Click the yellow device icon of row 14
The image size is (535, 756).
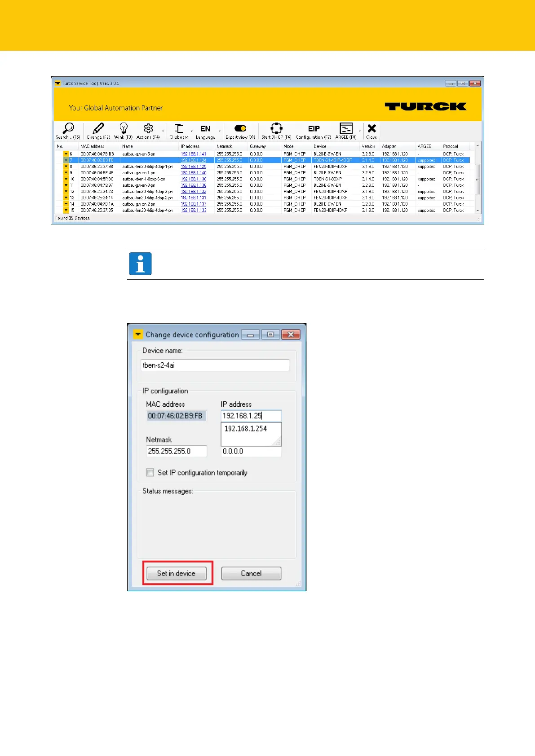point(66,204)
